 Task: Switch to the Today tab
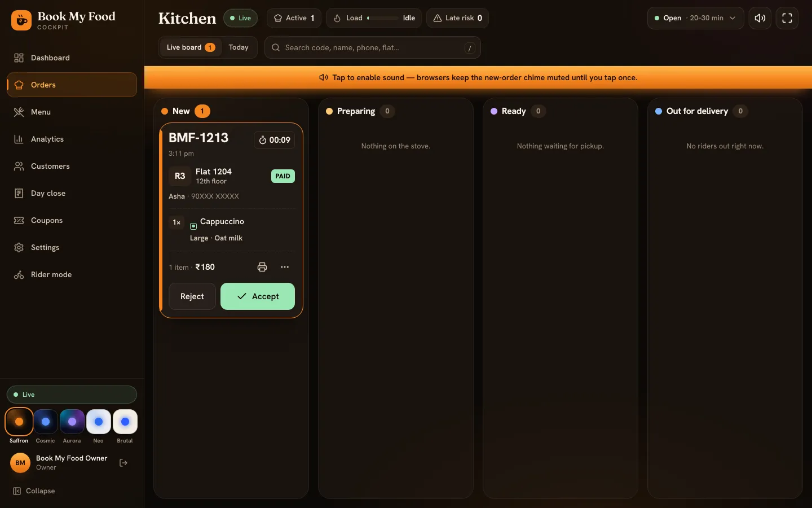click(x=239, y=47)
